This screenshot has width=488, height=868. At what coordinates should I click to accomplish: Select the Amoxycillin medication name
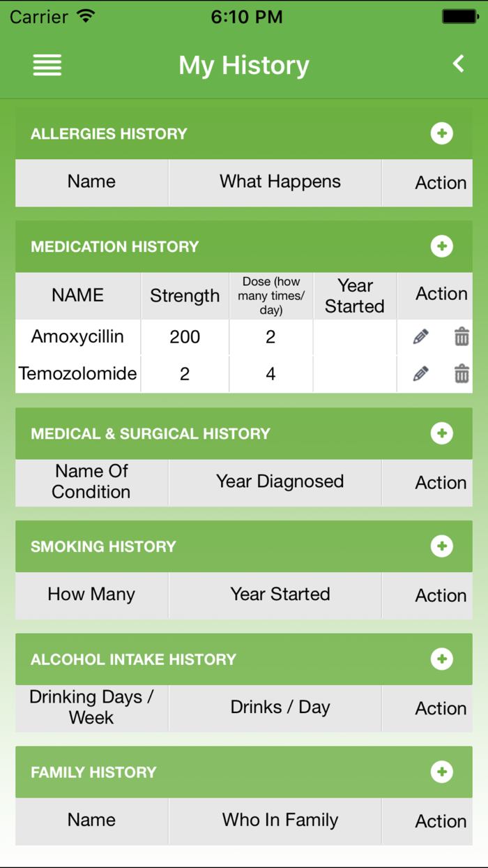77,336
